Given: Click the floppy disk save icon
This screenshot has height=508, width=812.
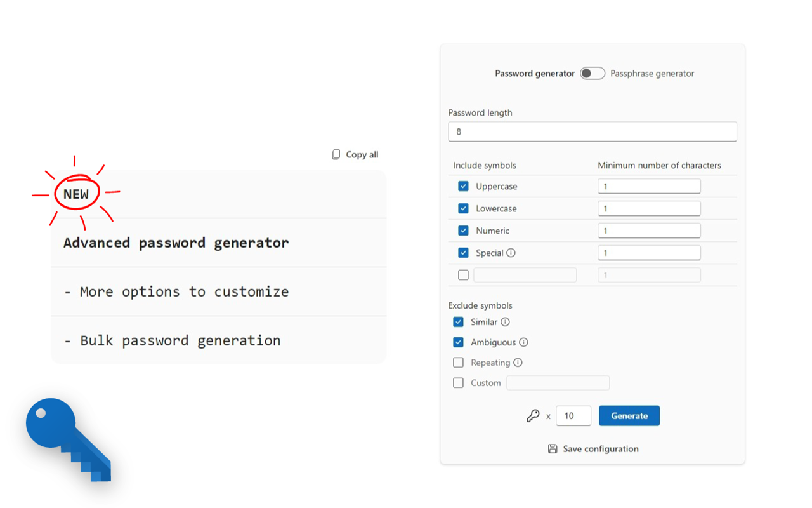Looking at the screenshot, I should pyautogui.click(x=553, y=449).
